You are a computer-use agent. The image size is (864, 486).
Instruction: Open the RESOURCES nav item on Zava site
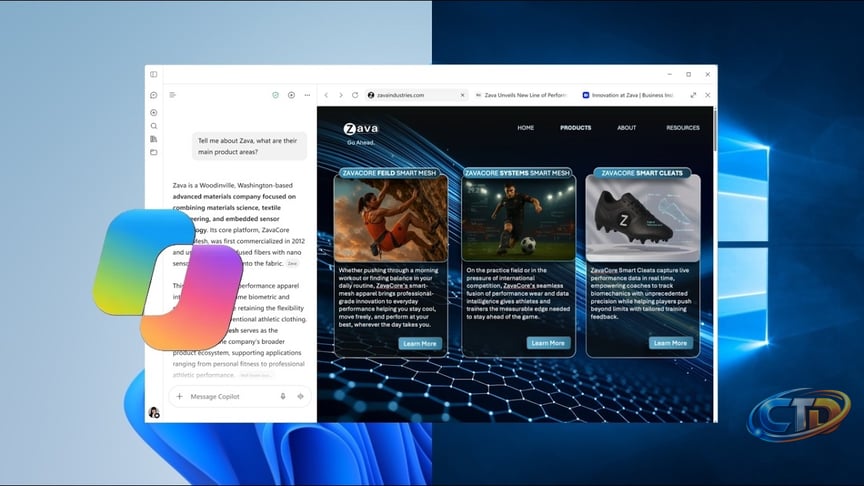[683, 128]
